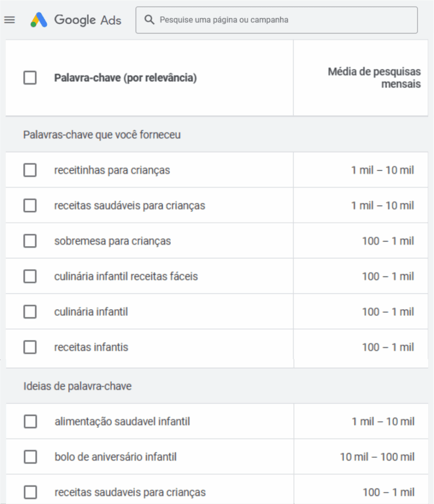Check 'culinária infantil receitas fáceis' row
This screenshot has width=434, height=504.
click(30, 277)
